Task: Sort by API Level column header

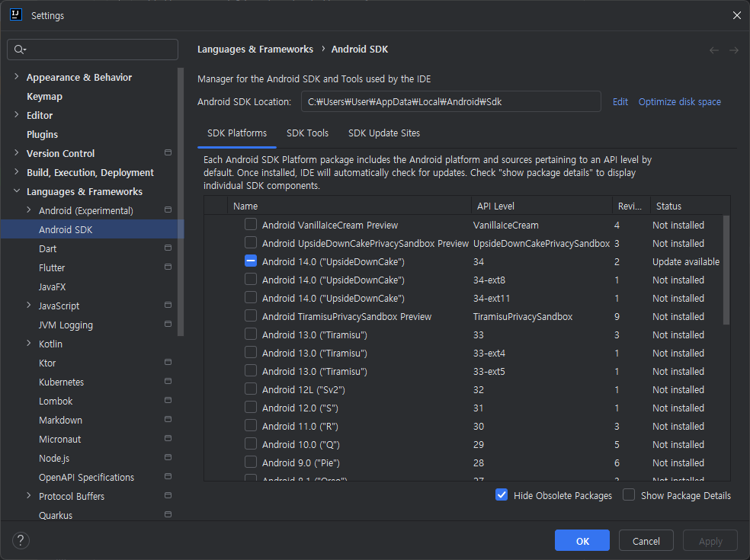Action: (541, 206)
